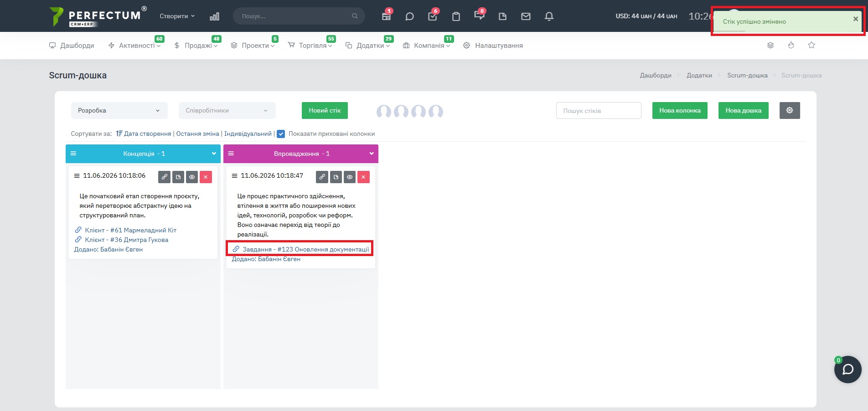Go to Дашборди in navigation
Viewport: 868px width, 411px height.
[72, 46]
